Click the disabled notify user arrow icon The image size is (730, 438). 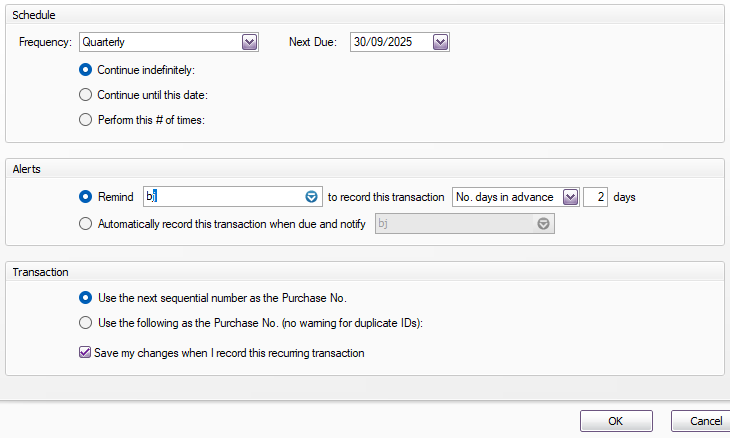click(x=543, y=224)
